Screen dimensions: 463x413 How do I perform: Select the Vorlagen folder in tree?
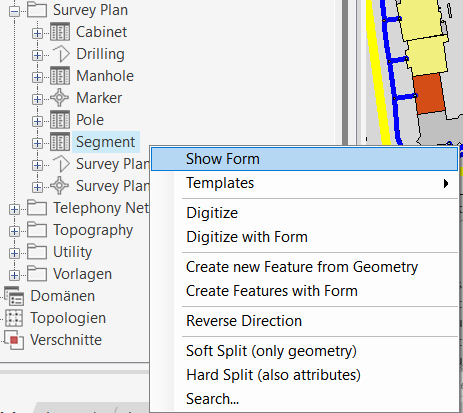point(82,274)
